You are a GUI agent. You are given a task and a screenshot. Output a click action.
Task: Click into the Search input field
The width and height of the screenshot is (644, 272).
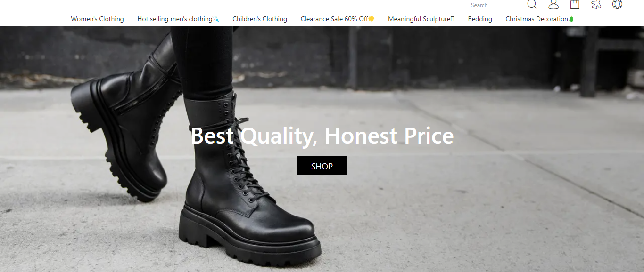click(496, 5)
